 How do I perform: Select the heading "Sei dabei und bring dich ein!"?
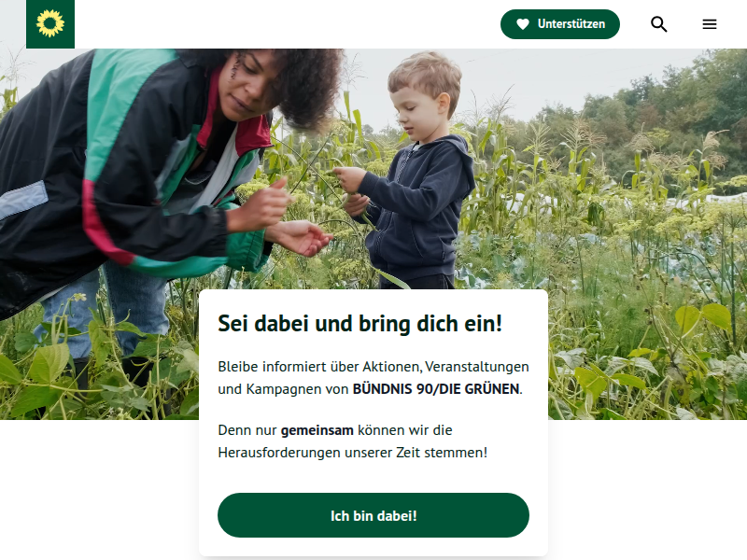tap(360, 324)
